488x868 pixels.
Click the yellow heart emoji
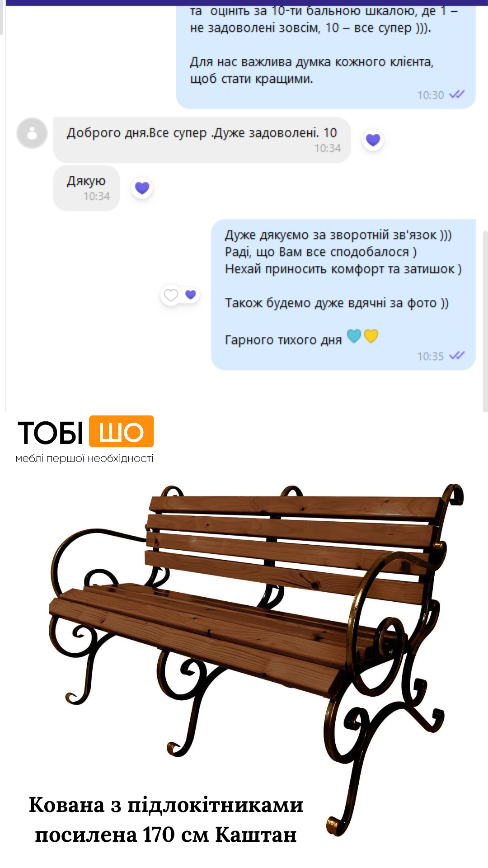(371, 336)
